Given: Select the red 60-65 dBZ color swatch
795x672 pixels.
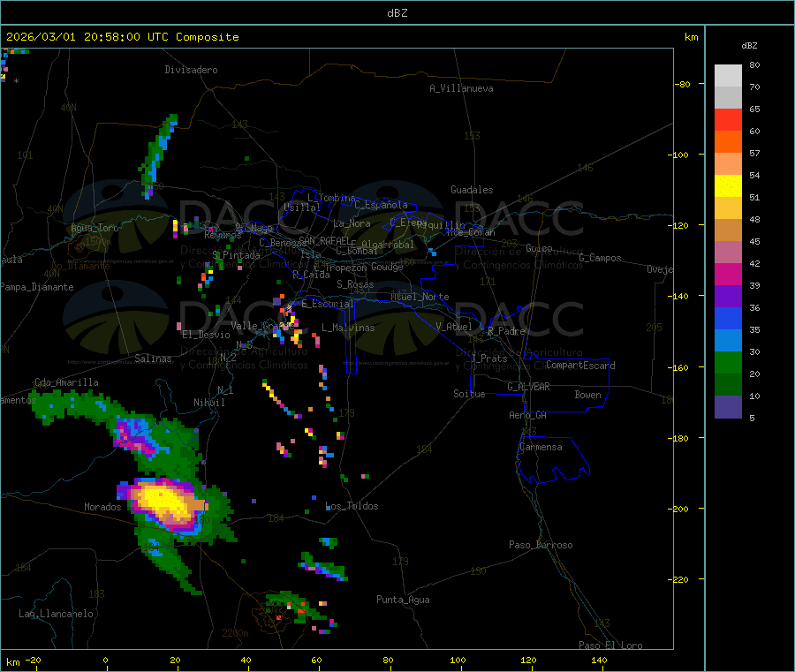Looking at the screenshot, I should point(728,119).
